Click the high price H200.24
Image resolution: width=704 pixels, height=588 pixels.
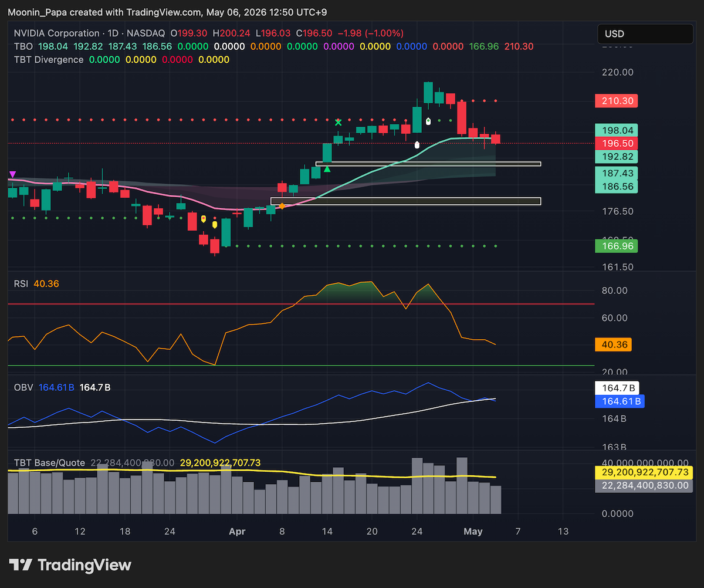[x=231, y=33]
